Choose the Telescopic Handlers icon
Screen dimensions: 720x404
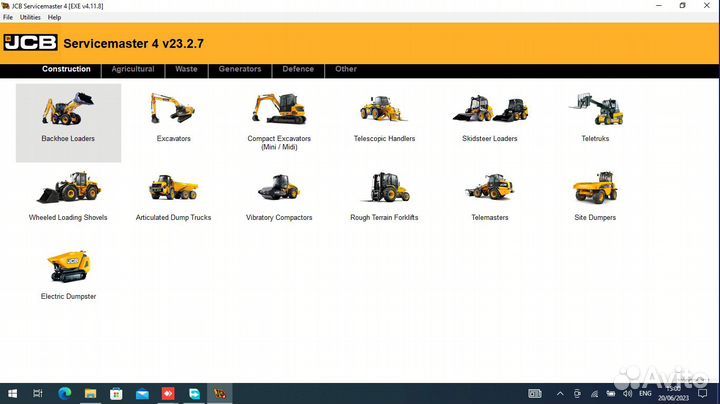point(384,108)
